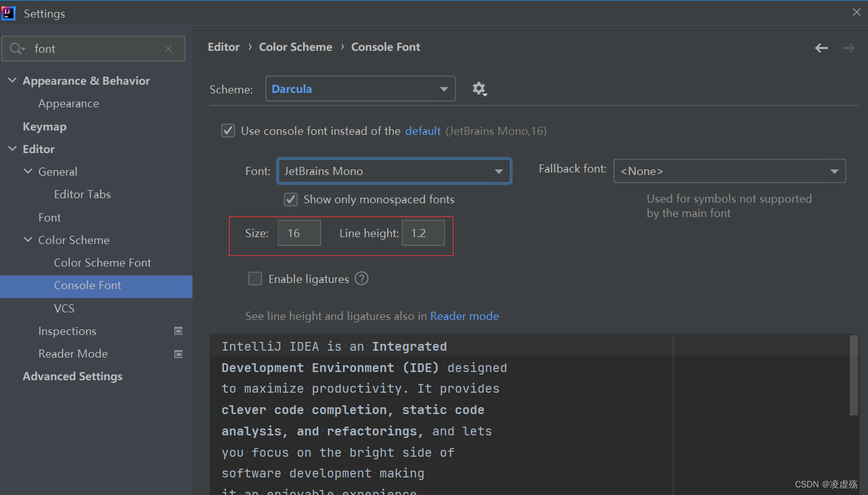Click the IntelliJ IDEA logo in title bar

coord(8,13)
